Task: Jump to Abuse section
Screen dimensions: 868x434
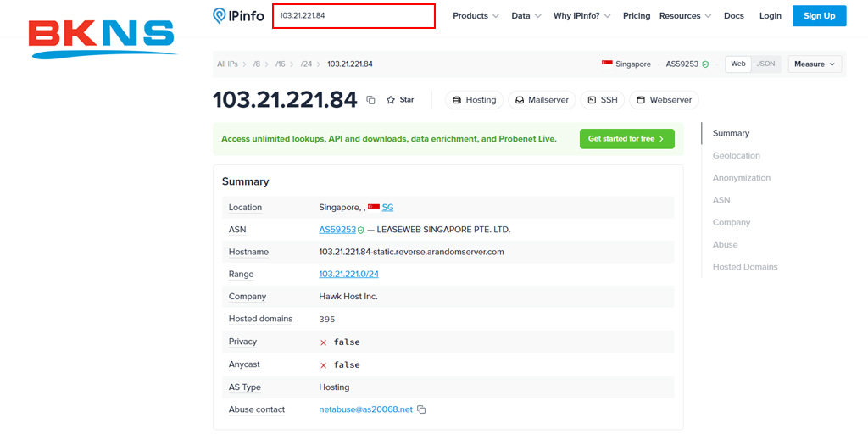Action: [726, 245]
